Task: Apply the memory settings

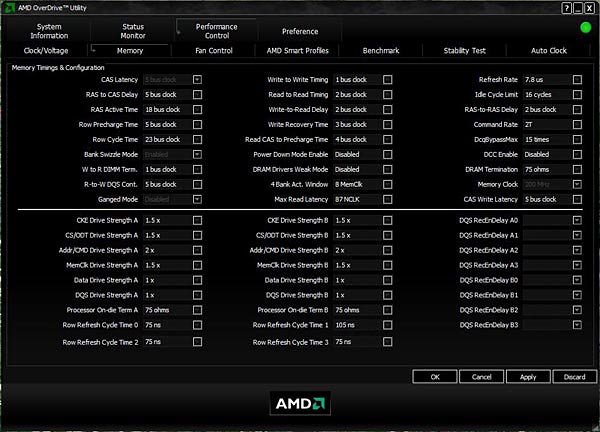Action: pos(528,377)
